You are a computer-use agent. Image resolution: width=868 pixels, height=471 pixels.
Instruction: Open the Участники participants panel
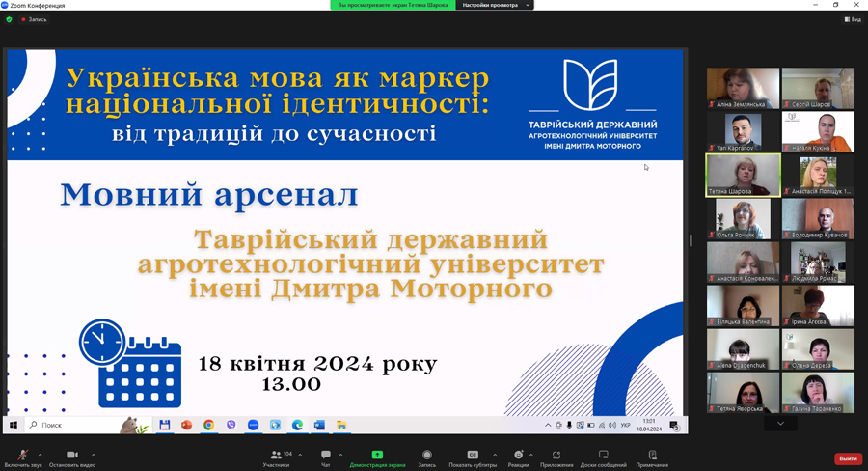point(276,458)
